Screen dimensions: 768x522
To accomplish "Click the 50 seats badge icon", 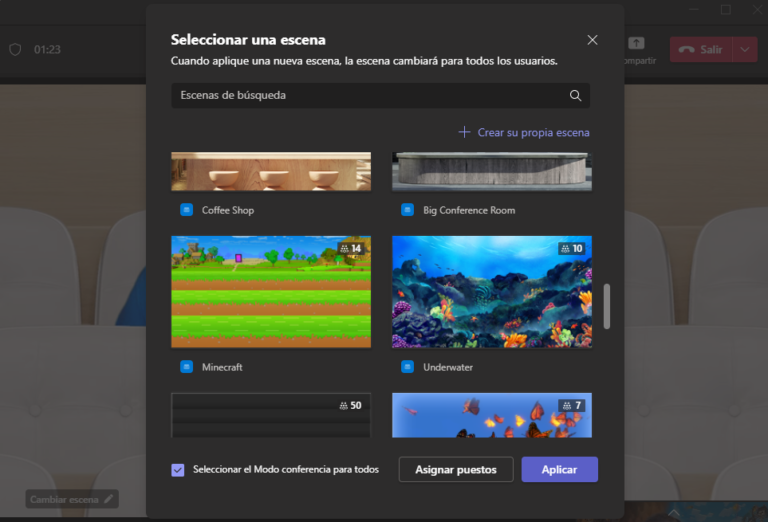I will (343, 405).
